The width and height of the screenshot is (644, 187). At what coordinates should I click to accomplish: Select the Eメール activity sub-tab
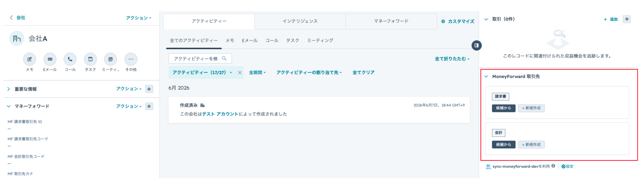(250, 41)
